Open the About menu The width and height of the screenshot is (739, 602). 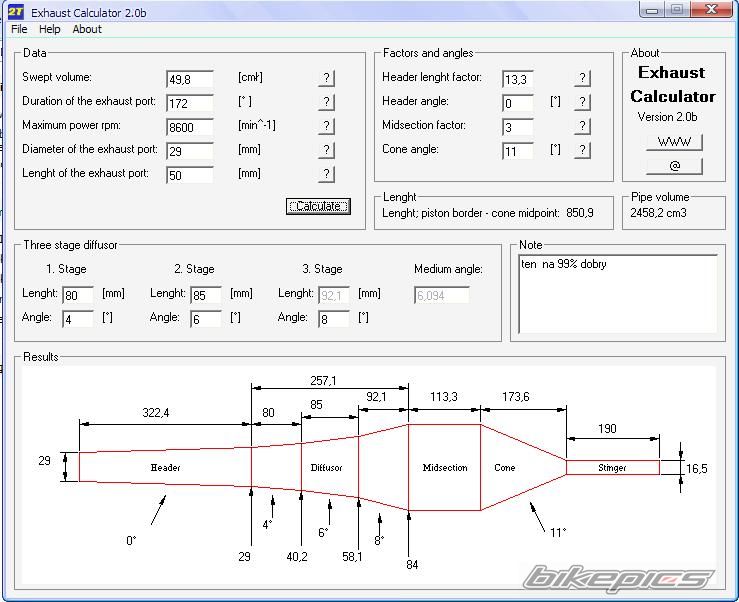click(x=87, y=29)
